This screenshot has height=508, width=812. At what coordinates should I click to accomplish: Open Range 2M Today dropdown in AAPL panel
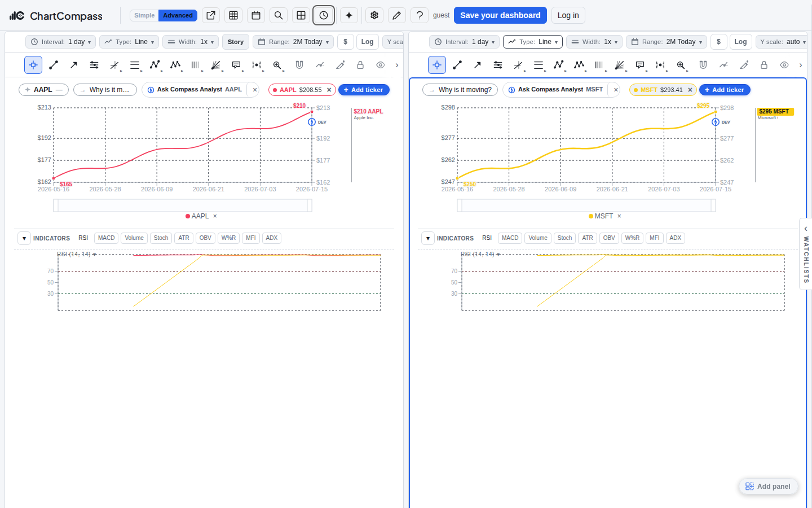pyautogui.click(x=293, y=42)
